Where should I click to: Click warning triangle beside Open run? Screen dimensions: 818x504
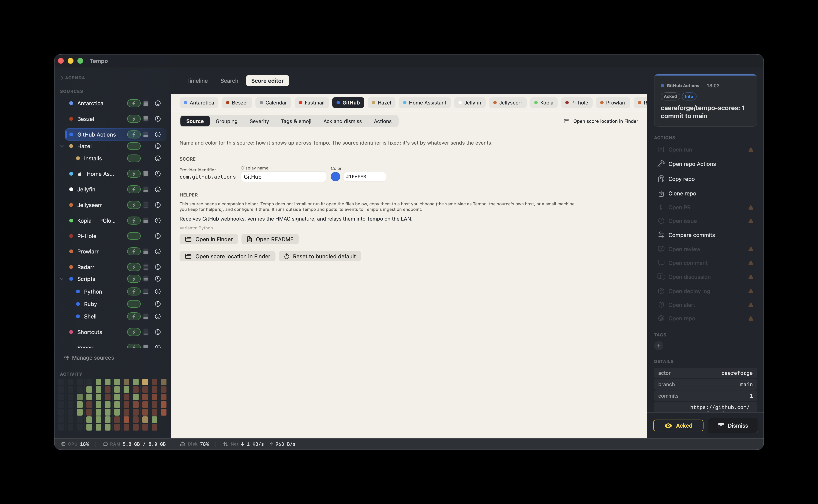[751, 150]
